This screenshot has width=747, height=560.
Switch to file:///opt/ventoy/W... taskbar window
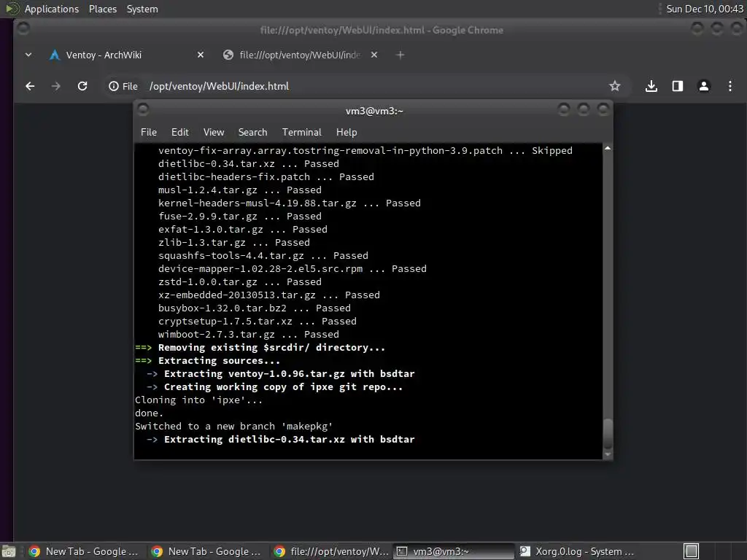coord(331,551)
